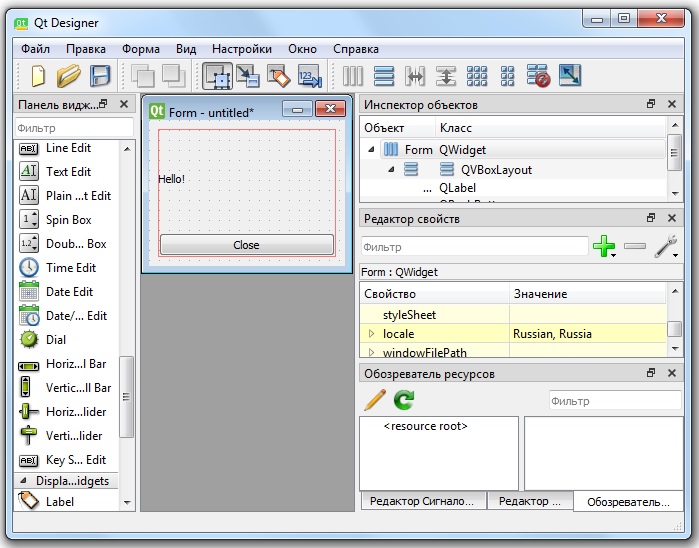Reload resources with green arrow icon

[404, 400]
